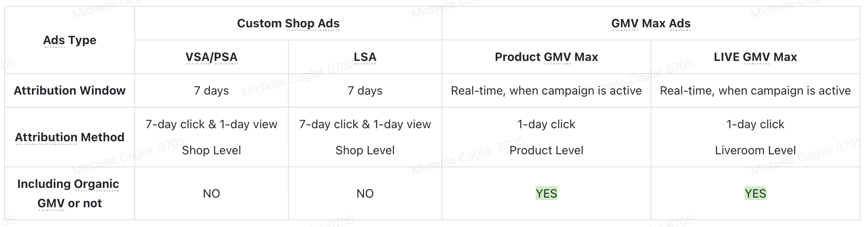
Task: Click "Liveroom Level" text in the table
Action: (755, 150)
